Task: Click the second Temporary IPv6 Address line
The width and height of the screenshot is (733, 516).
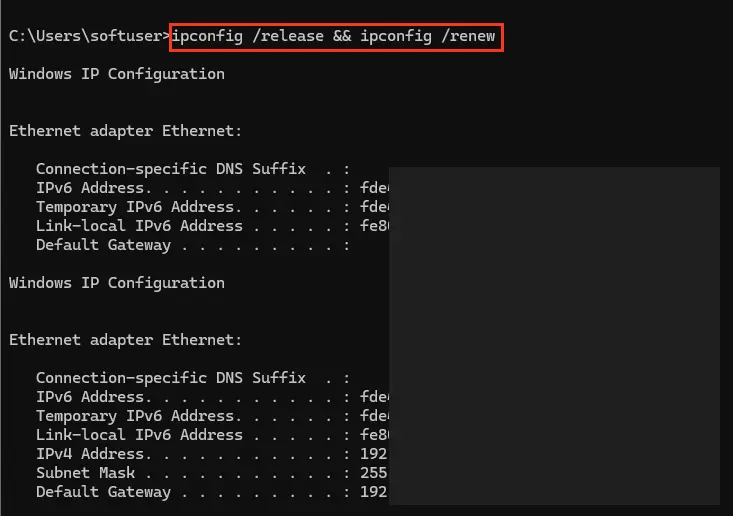Action: click(212, 416)
